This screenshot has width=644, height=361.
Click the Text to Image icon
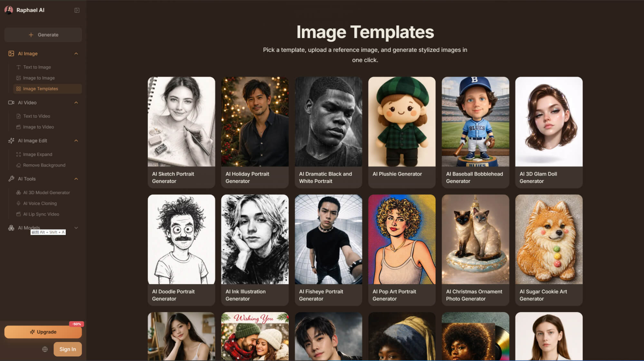tap(18, 67)
